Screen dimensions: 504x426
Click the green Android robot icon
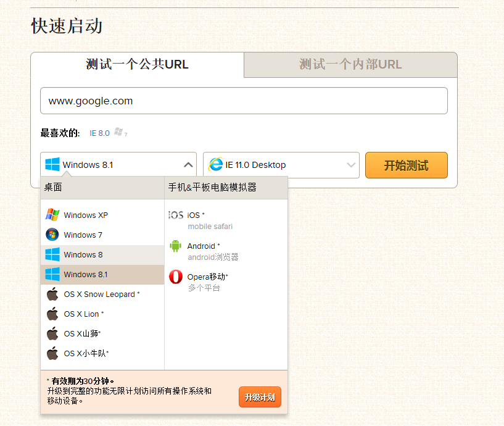(x=175, y=246)
